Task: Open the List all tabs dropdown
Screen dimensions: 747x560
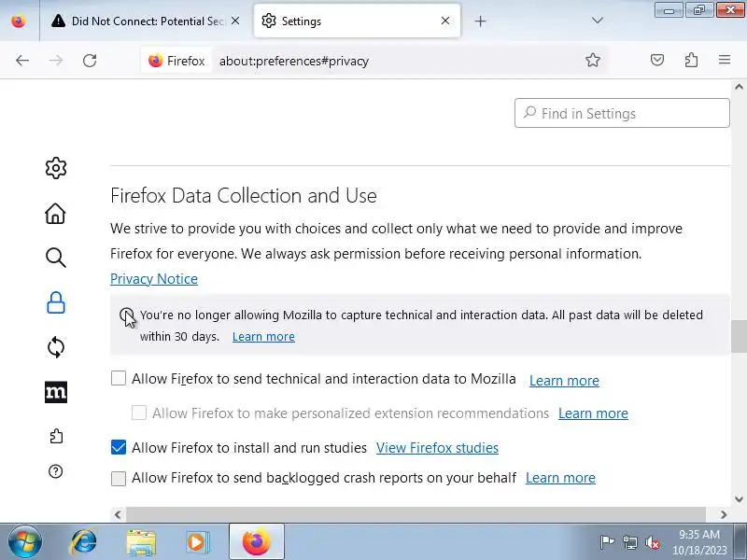Action: coord(598,21)
